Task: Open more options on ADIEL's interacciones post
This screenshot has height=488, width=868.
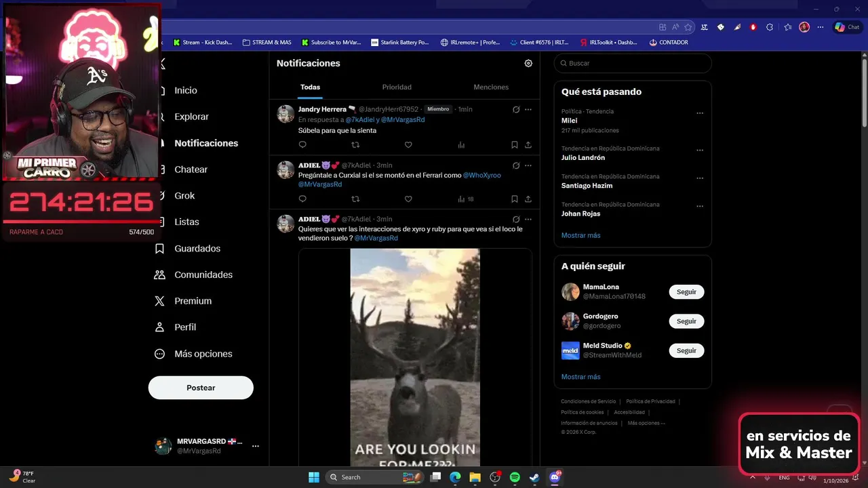Action: [x=528, y=219]
